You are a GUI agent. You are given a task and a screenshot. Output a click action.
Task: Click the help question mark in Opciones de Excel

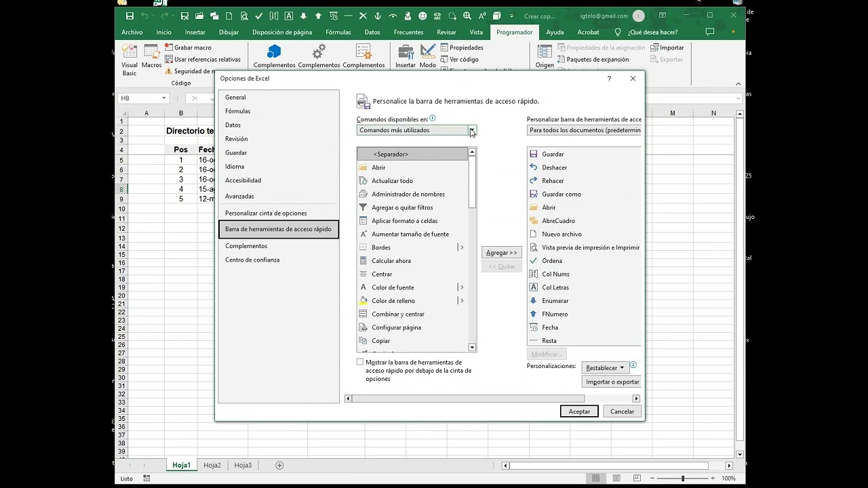point(609,79)
